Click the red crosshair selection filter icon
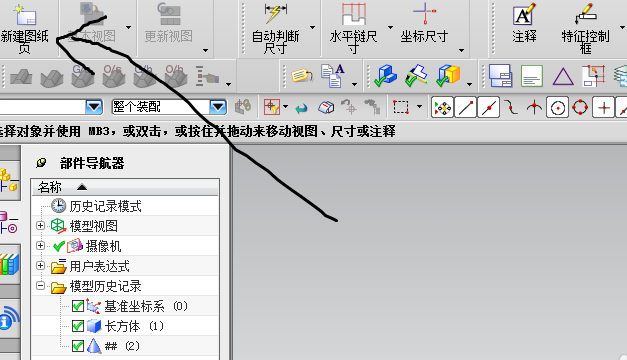This screenshot has width=627, height=360. (x=272, y=107)
